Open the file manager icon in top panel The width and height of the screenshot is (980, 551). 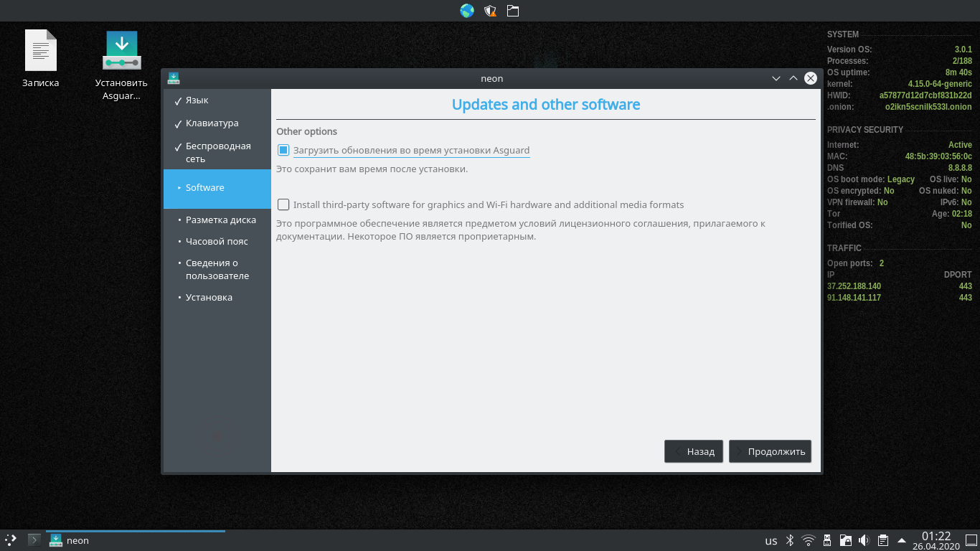(x=512, y=11)
